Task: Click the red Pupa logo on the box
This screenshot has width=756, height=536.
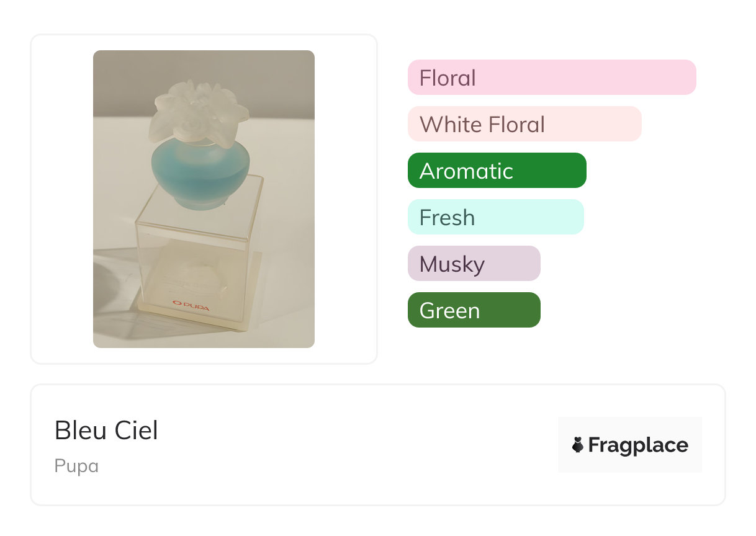Action: click(x=191, y=306)
